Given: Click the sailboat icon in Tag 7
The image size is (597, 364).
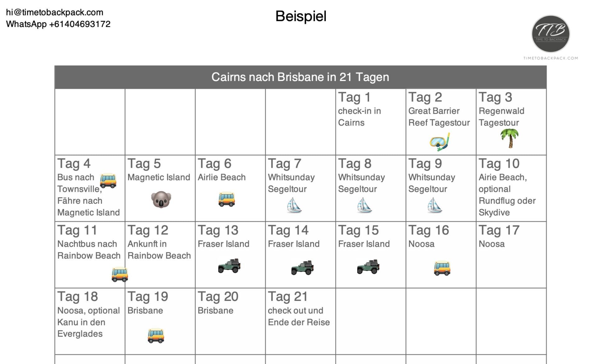Looking at the screenshot, I should (294, 205).
